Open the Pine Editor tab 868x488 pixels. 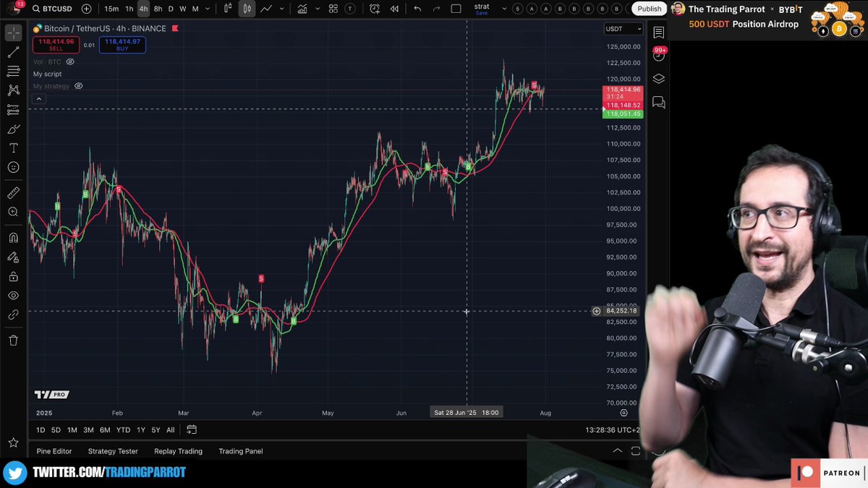pyautogui.click(x=54, y=451)
